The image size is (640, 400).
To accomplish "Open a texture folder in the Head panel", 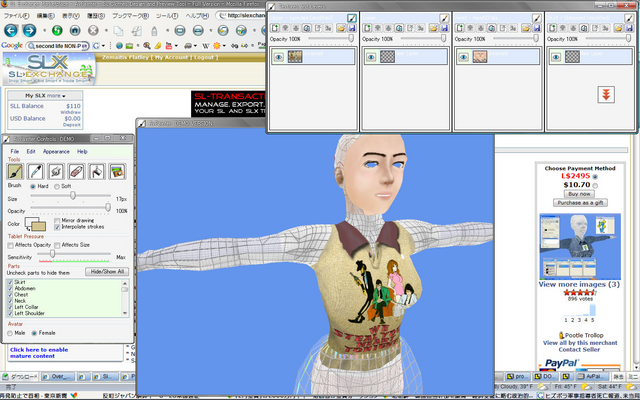I will pos(526,28).
